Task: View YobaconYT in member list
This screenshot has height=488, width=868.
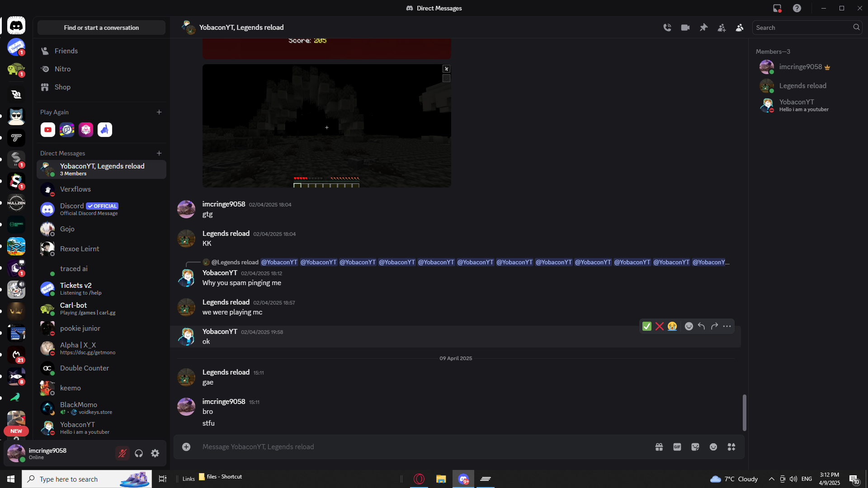Action: pyautogui.click(x=807, y=105)
